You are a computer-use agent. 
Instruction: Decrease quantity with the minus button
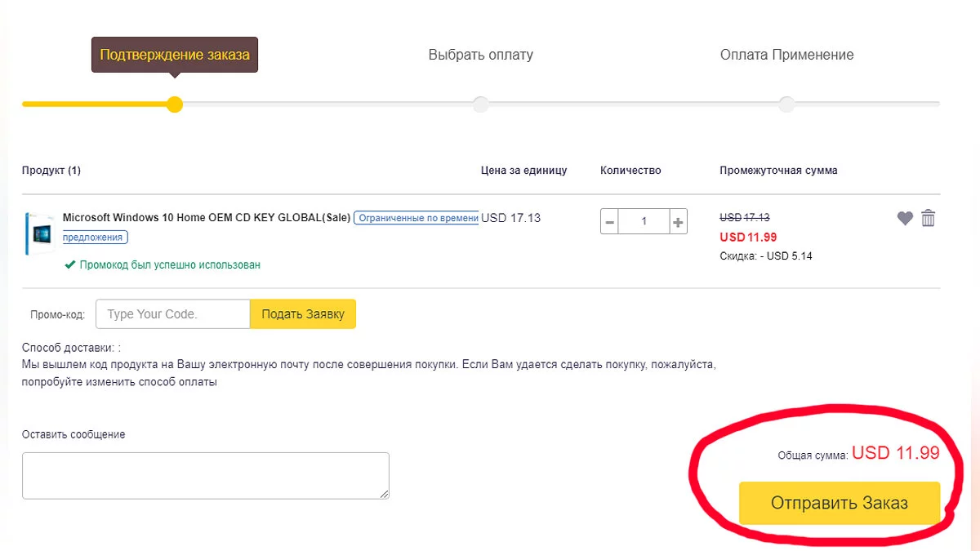coord(609,221)
